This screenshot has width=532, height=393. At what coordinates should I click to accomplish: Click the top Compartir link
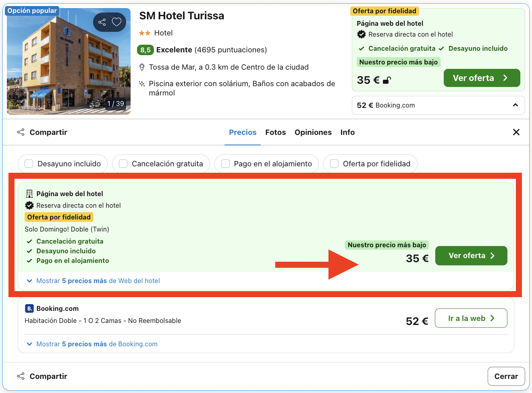tap(48, 132)
